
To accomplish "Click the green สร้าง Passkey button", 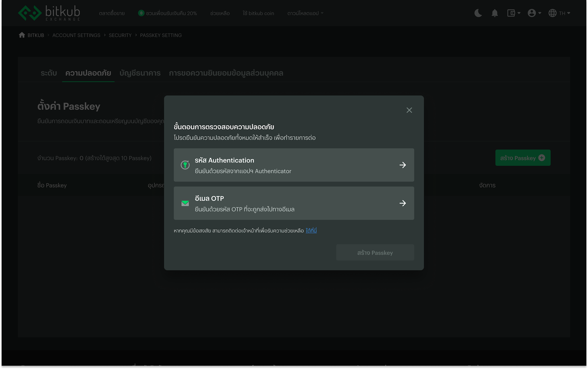I will [523, 158].
